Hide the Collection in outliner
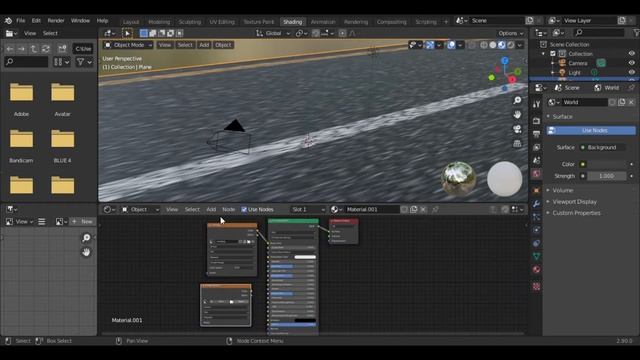 click(x=631, y=53)
